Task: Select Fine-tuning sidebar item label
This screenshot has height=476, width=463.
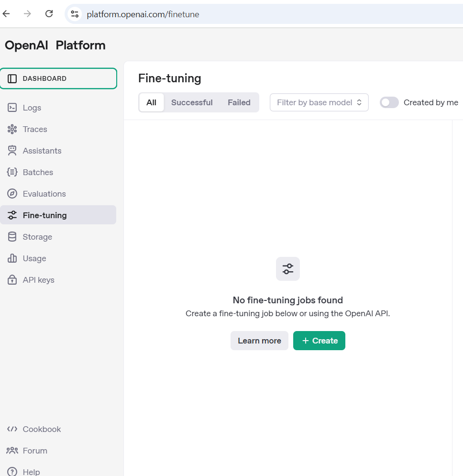Action: point(44,215)
